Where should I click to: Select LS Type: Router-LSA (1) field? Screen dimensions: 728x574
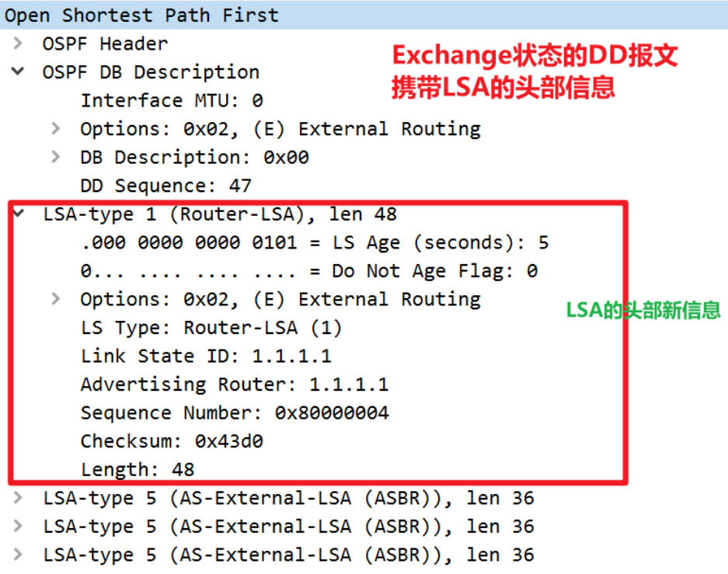[211, 328]
